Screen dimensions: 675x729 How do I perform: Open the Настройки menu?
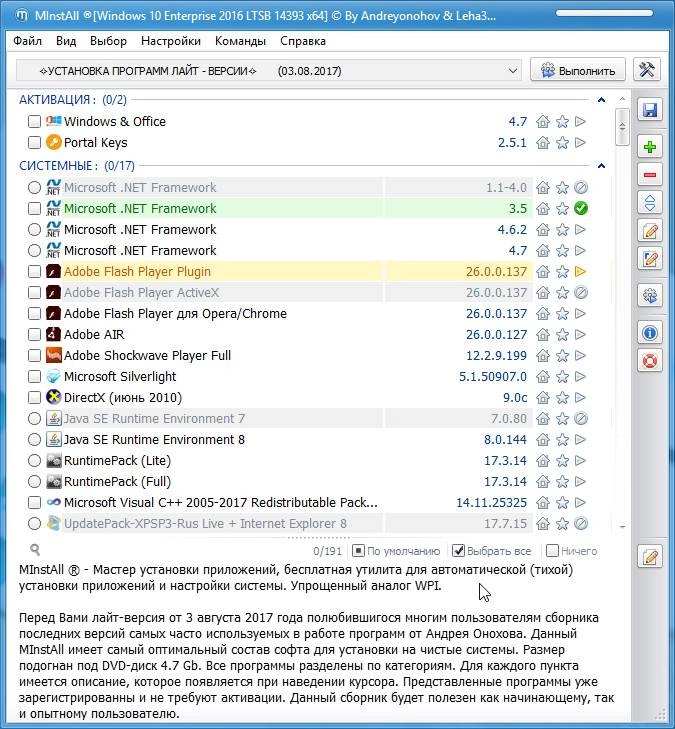pyautogui.click(x=171, y=41)
